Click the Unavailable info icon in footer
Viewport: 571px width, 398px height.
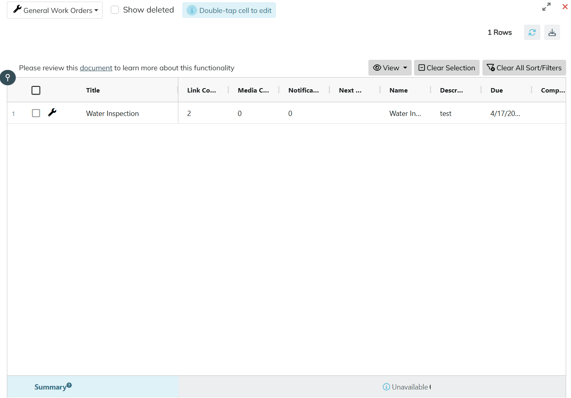[x=386, y=387]
